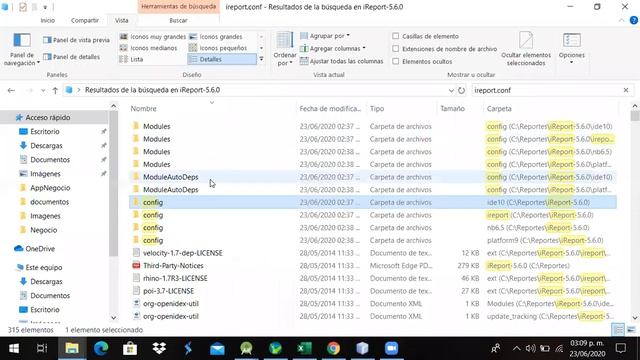Select Third-Party-Notices PDF file
The height and width of the screenshot is (360, 640).
point(373,266)
